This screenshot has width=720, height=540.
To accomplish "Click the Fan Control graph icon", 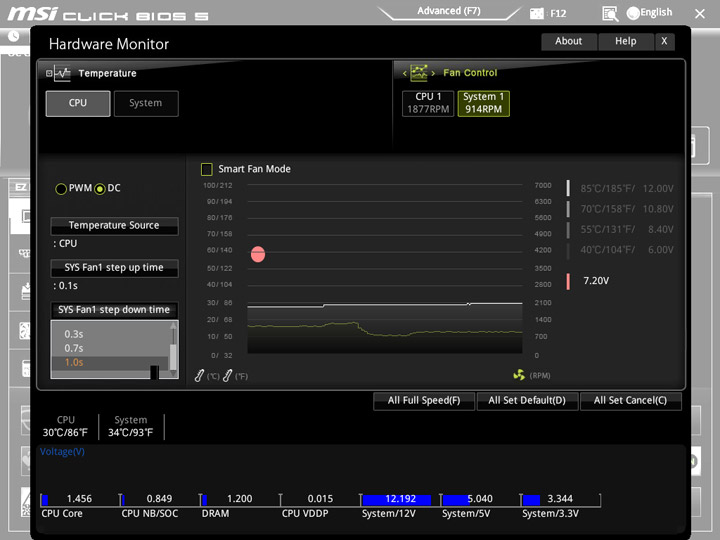I will [419, 73].
